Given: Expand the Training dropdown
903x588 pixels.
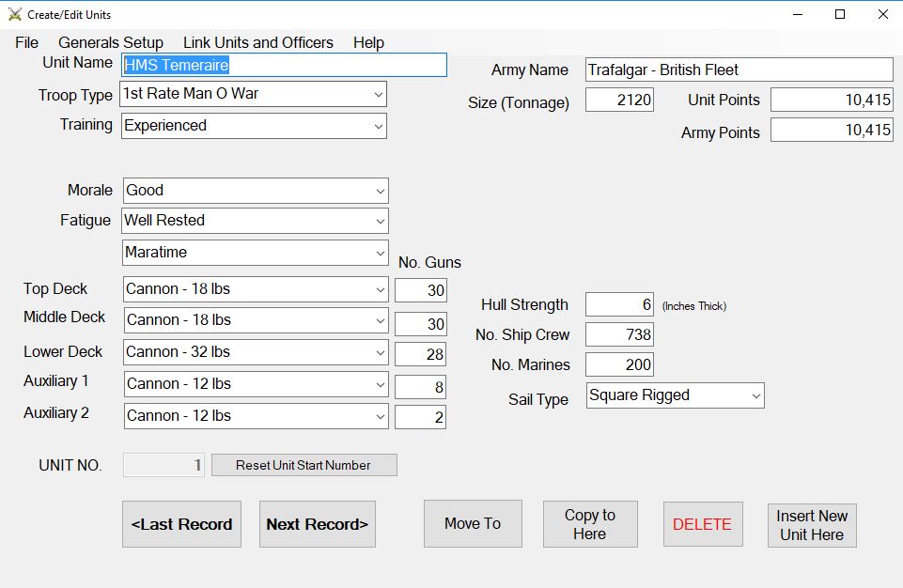Looking at the screenshot, I should tap(377, 126).
